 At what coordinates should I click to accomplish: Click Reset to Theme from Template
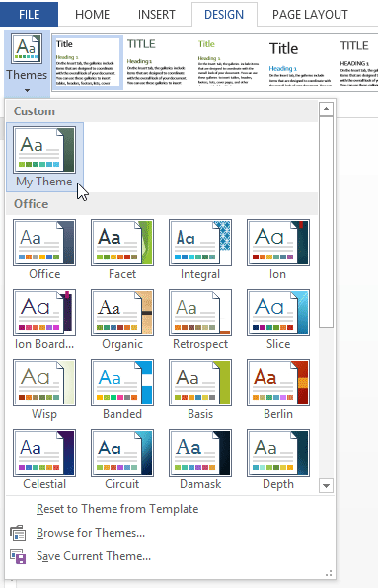coord(117,509)
